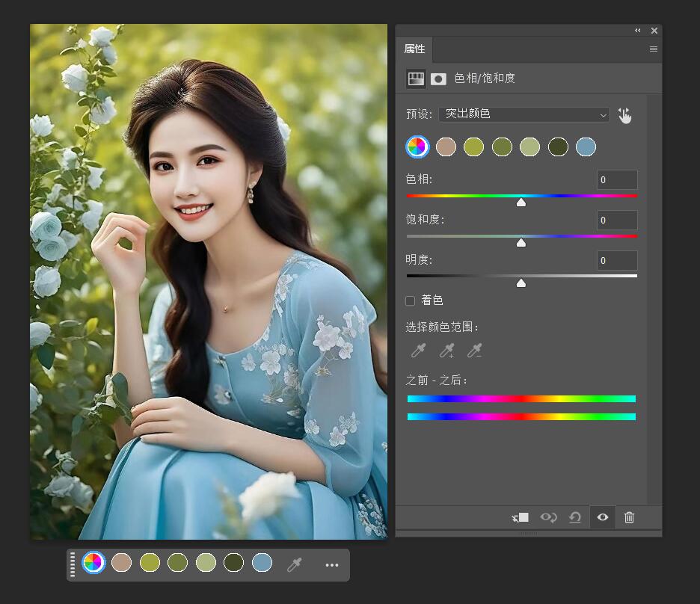Pick the add to sample eyedropper
The width and height of the screenshot is (700, 604).
click(447, 351)
